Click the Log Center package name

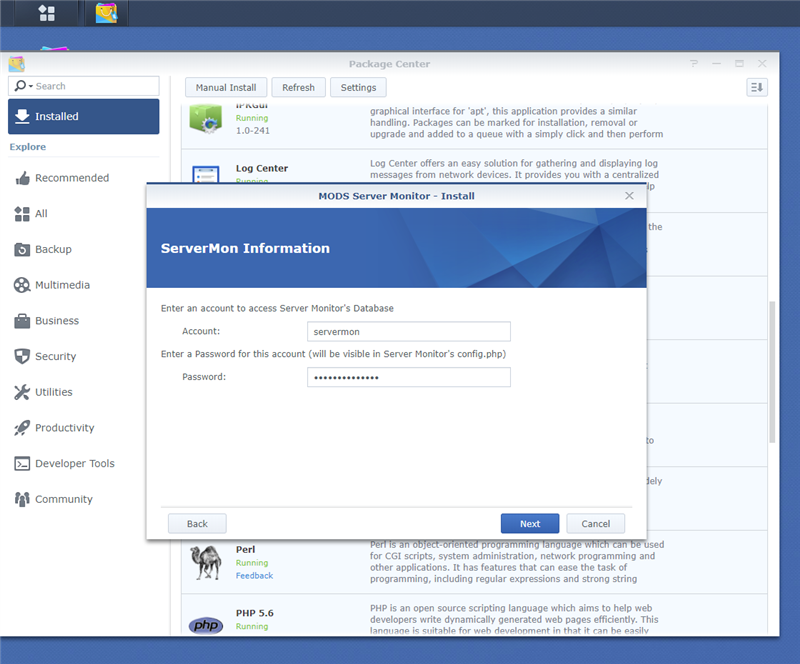pyautogui.click(x=262, y=168)
